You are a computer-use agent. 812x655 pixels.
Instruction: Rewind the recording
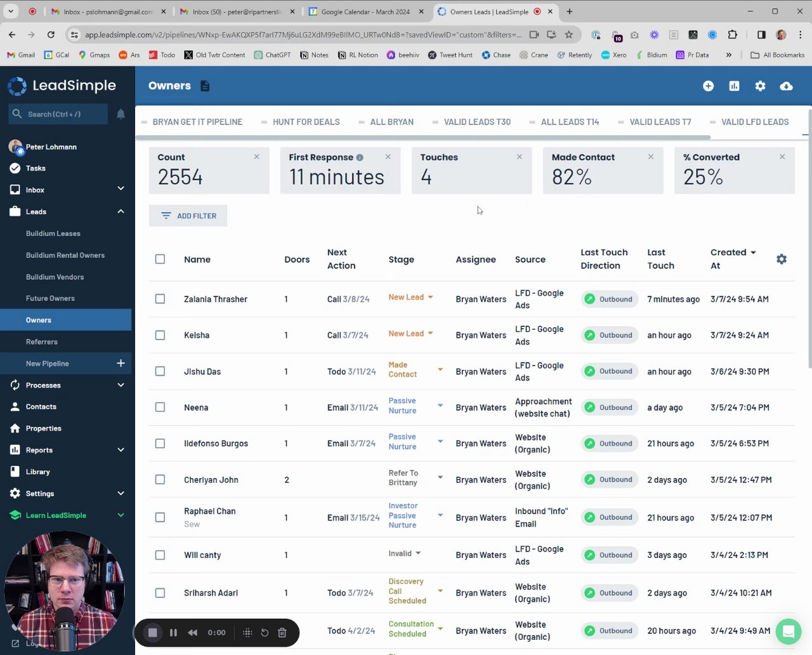193,633
